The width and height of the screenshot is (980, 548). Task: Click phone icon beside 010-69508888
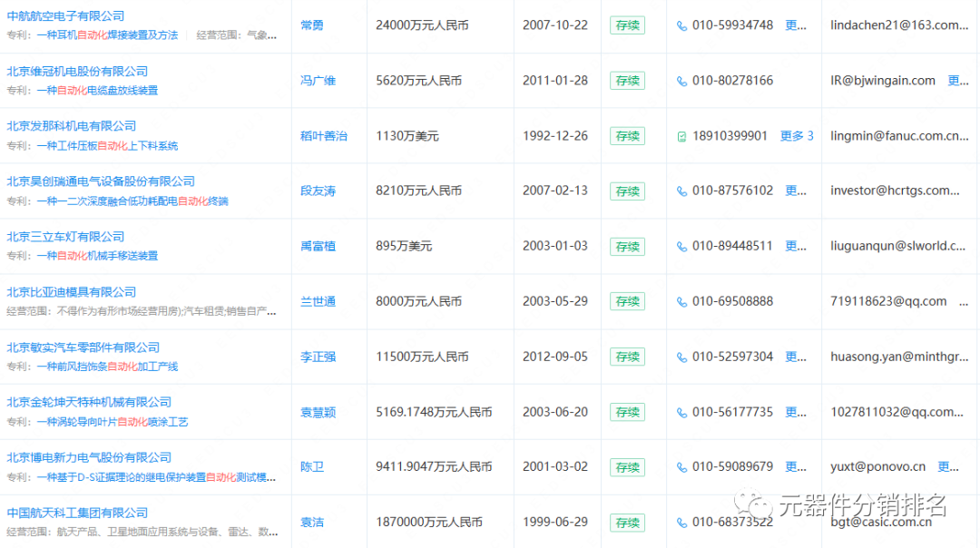[x=681, y=302]
